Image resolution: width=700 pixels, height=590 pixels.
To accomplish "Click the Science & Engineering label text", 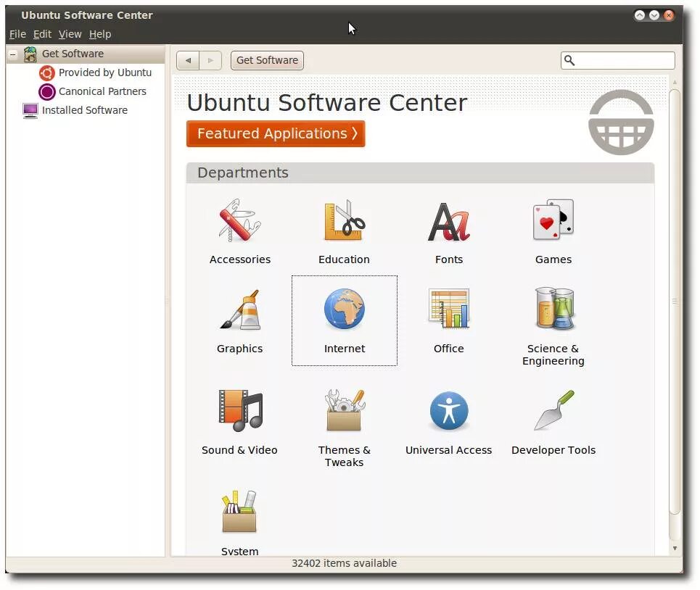I will 553,354.
